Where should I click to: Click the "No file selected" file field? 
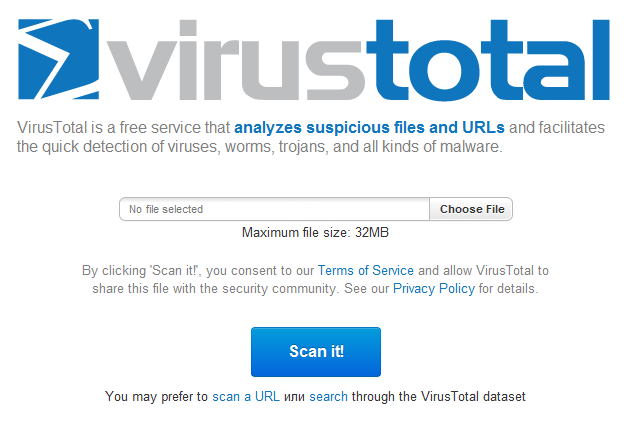point(274,209)
